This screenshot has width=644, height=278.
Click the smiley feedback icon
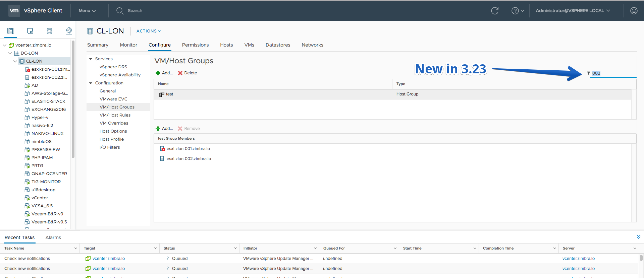[x=634, y=11]
